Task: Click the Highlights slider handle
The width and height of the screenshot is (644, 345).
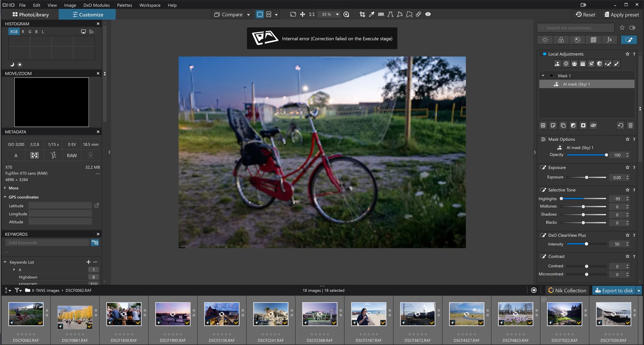Action: point(561,199)
